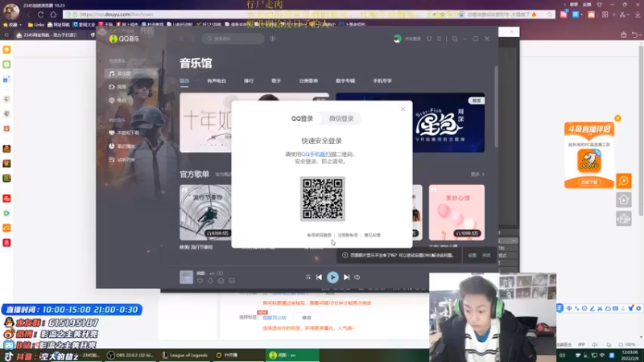Close the Douyu live companion ad

pos(617,118)
